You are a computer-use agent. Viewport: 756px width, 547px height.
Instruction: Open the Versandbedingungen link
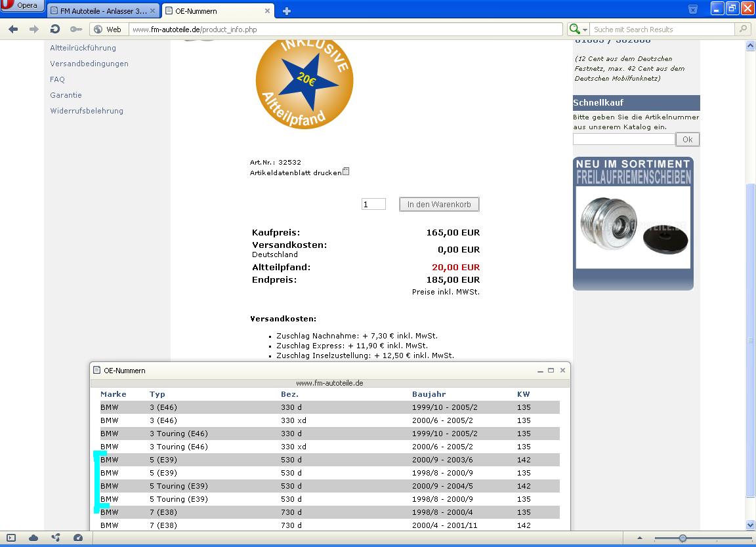tap(89, 64)
